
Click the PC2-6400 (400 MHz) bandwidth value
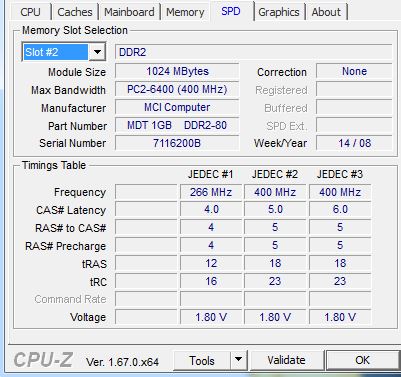click(x=177, y=89)
